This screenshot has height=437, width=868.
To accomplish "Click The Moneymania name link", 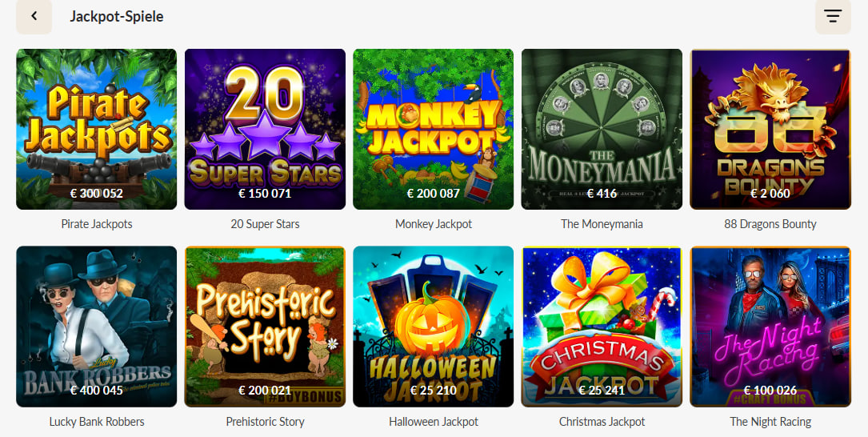I will click(x=602, y=224).
